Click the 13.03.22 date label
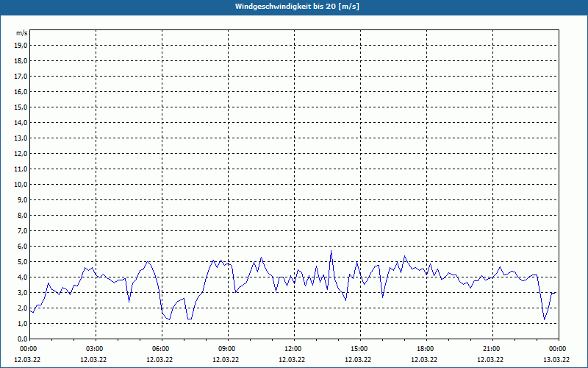 tap(556, 359)
